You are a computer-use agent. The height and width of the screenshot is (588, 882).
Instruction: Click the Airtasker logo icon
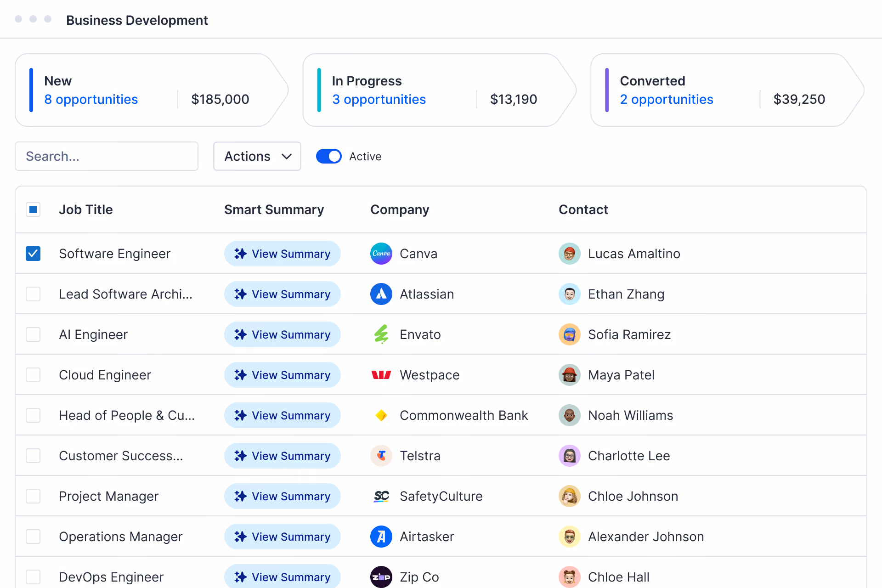point(381,537)
